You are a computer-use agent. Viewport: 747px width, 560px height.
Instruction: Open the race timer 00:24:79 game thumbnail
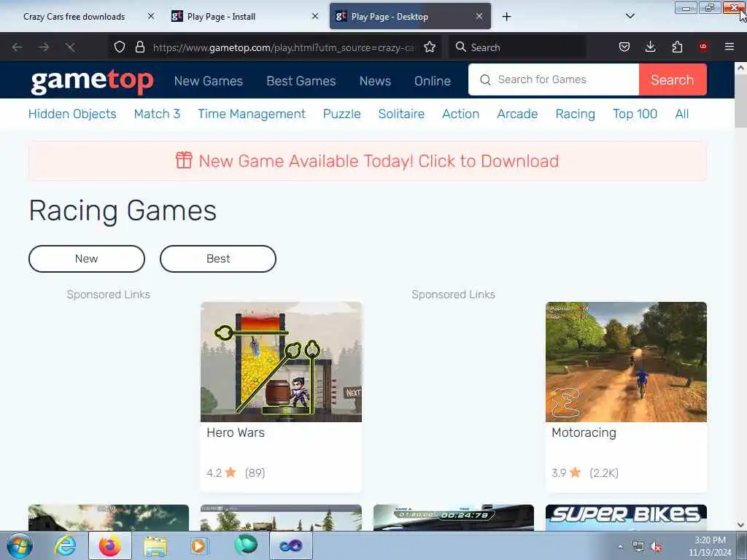point(454,518)
